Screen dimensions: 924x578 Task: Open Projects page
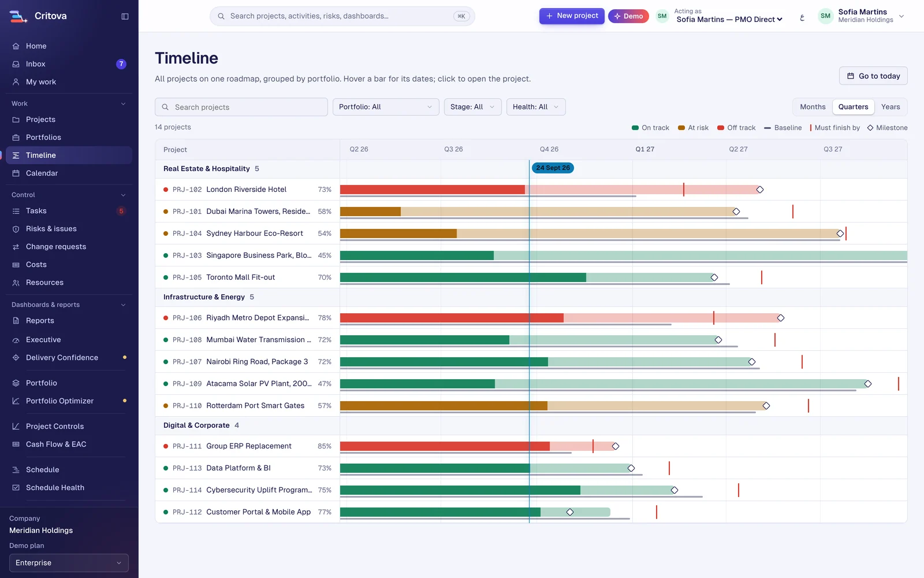pos(69,120)
